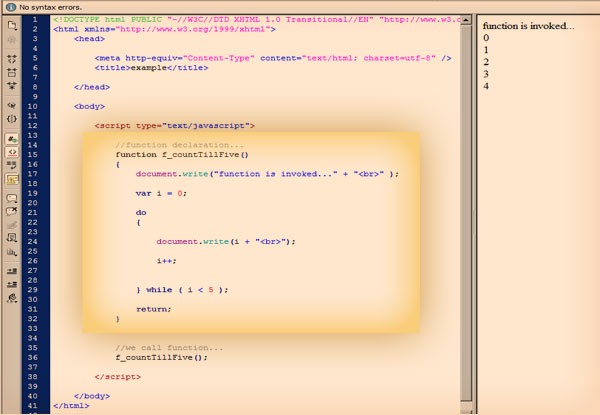The height and width of the screenshot is (415, 600).
Task: Click the code scrollbar down arrow
Action: 466,412
